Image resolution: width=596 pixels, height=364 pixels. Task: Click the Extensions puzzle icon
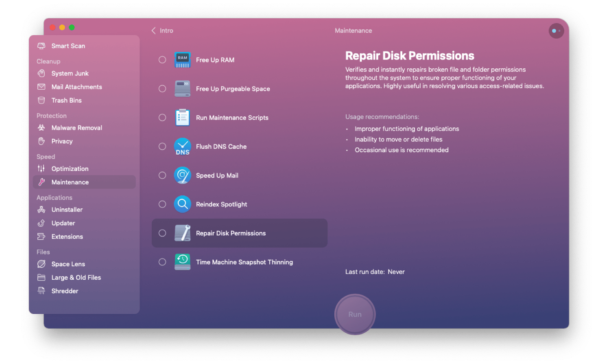pyautogui.click(x=41, y=237)
